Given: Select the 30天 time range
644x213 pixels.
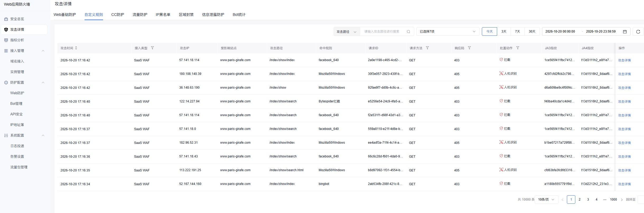Looking at the screenshot, I should click(532, 31).
